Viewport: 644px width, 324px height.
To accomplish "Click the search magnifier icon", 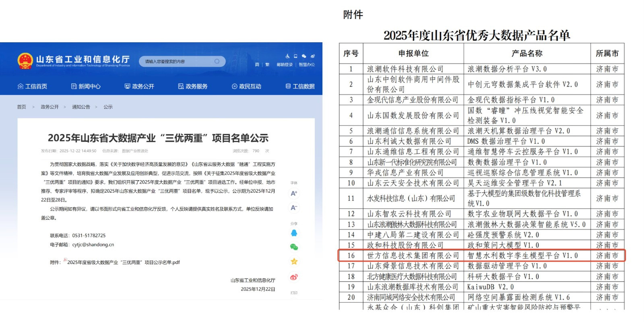I will [217, 61].
